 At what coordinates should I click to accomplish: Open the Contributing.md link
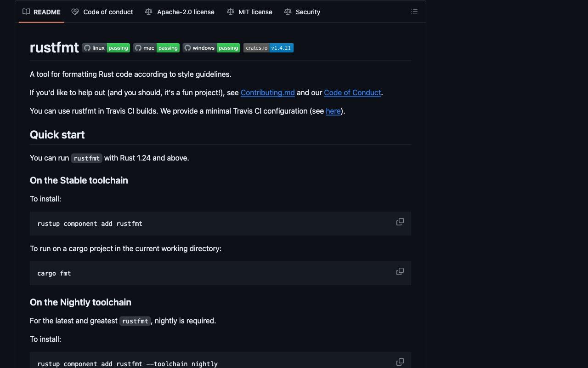268,92
